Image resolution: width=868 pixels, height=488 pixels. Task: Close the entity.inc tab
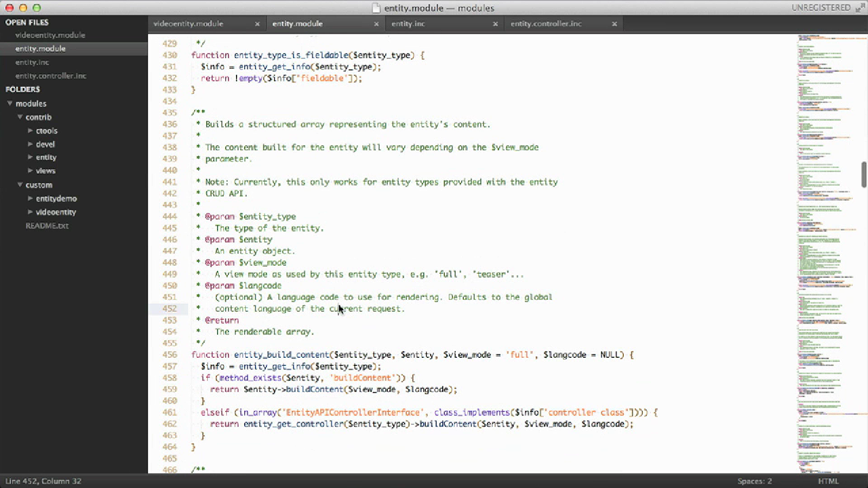click(x=495, y=24)
